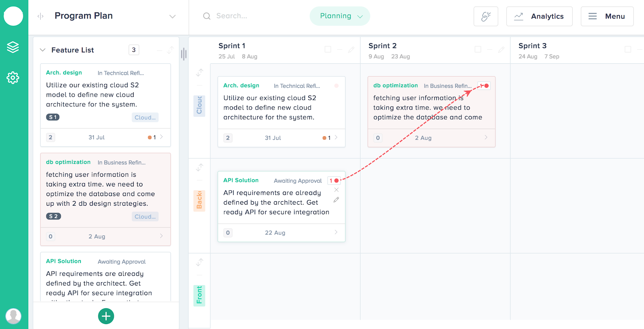Viewport: 644px width, 329px height.
Task: Toggle the Sprint 3 checkbox
Action: 627,49
